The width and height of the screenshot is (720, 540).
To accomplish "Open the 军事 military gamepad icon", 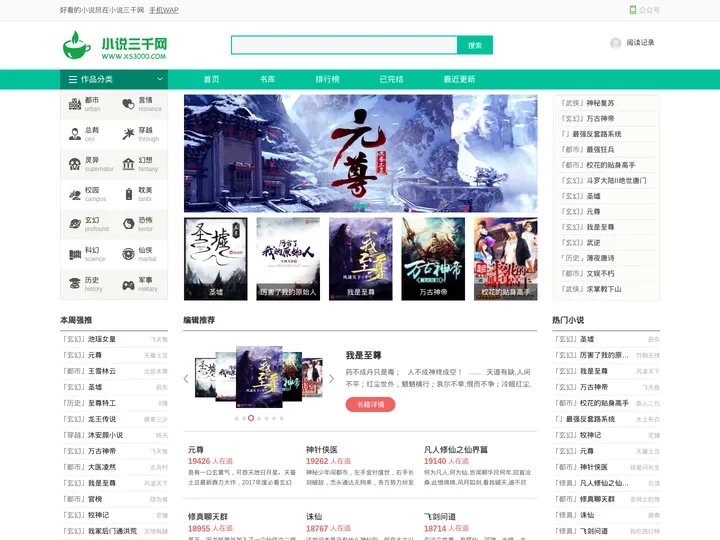I will [128, 286].
